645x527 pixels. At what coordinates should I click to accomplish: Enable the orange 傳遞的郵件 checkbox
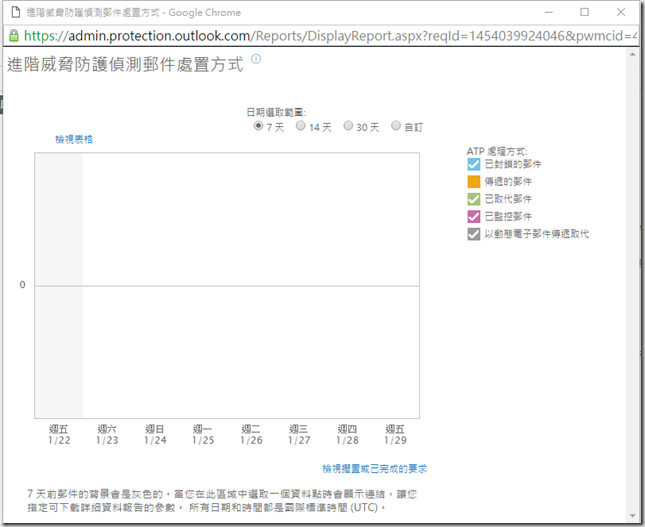474,181
